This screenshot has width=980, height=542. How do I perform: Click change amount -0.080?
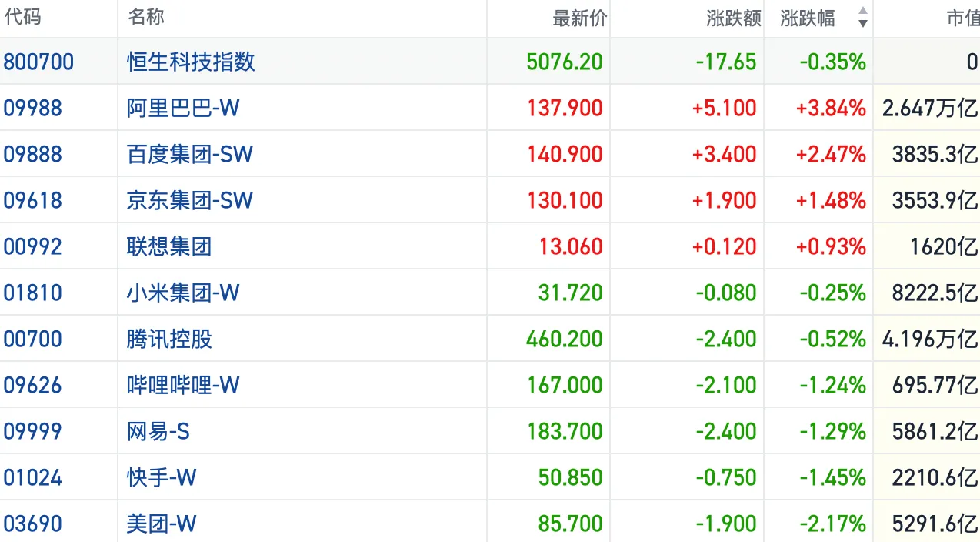coord(726,293)
